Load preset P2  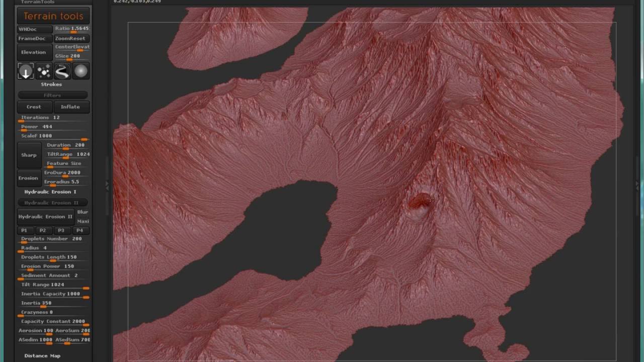coord(43,230)
